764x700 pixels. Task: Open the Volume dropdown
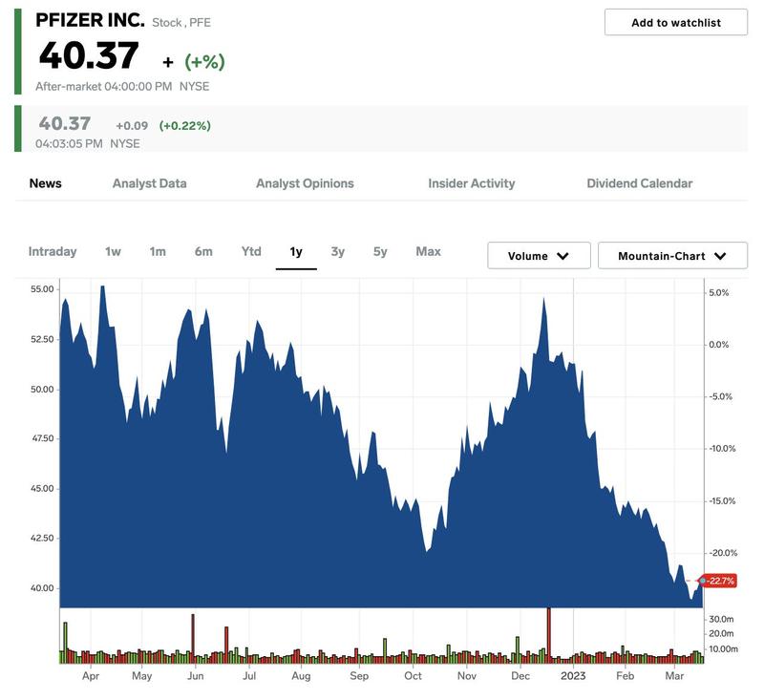[539, 256]
